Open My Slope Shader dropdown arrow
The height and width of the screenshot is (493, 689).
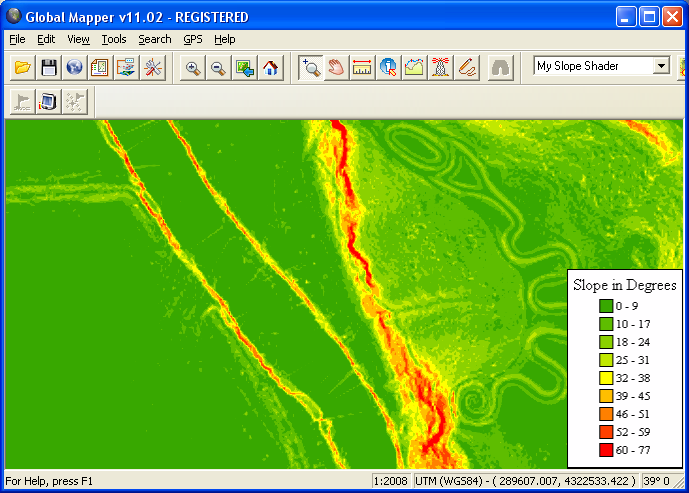(661, 66)
